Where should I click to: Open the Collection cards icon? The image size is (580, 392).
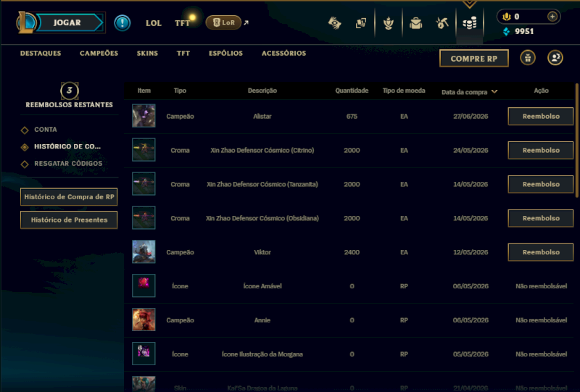click(x=361, y=23)
